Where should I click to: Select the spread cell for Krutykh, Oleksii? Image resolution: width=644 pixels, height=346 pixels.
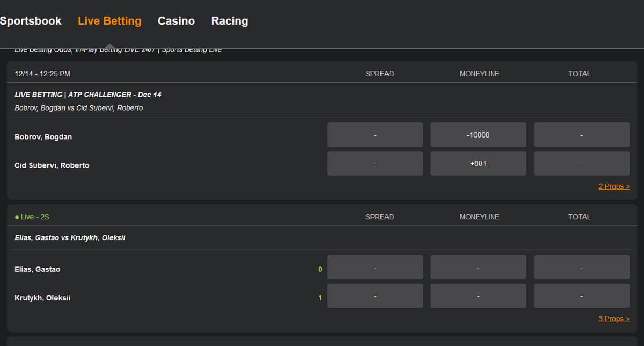coord(375,296)
